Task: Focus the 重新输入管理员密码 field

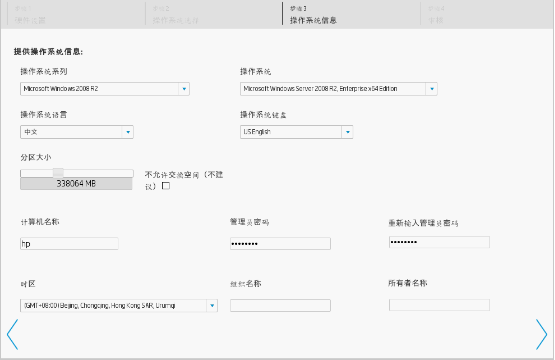Action: click(x=439, y=242)
